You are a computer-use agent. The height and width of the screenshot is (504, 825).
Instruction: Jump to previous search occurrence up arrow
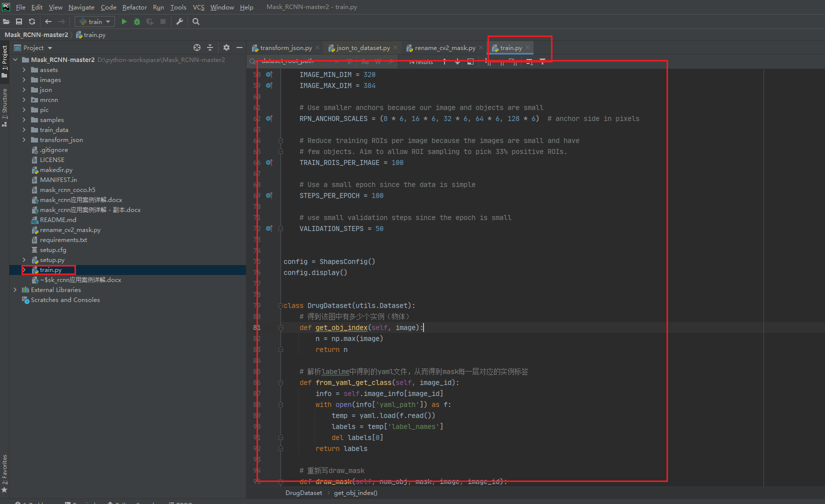444,61
